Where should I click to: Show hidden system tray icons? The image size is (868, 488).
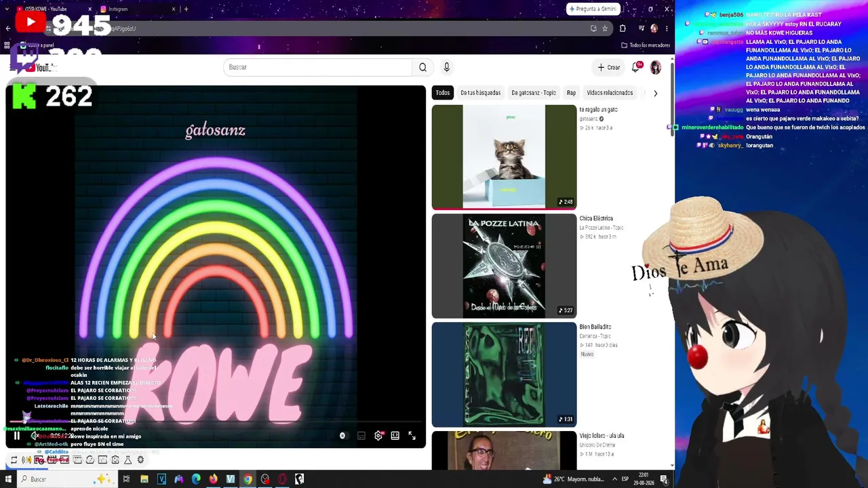tap(615, 479)
